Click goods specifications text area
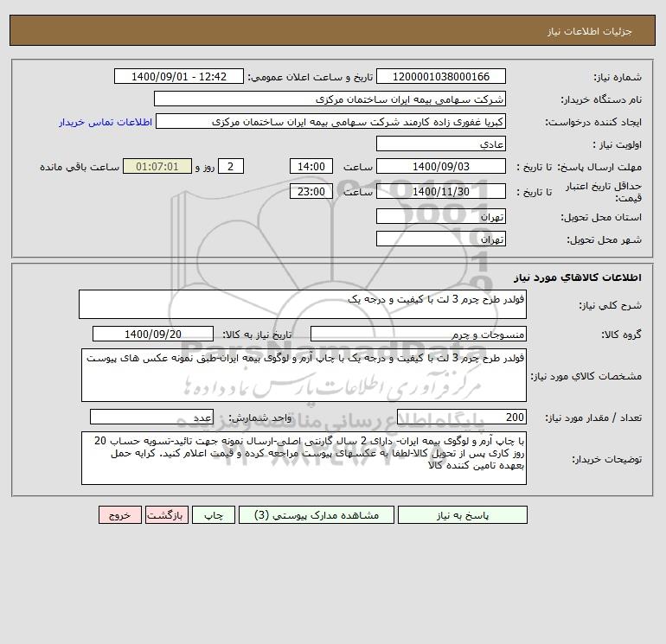The width and height of the screenshot is (666, 644). 304,375
